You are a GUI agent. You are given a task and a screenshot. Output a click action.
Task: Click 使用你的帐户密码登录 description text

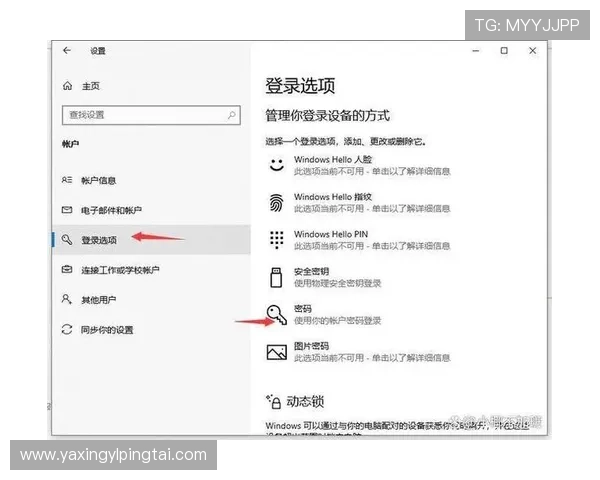coord(338,321)
